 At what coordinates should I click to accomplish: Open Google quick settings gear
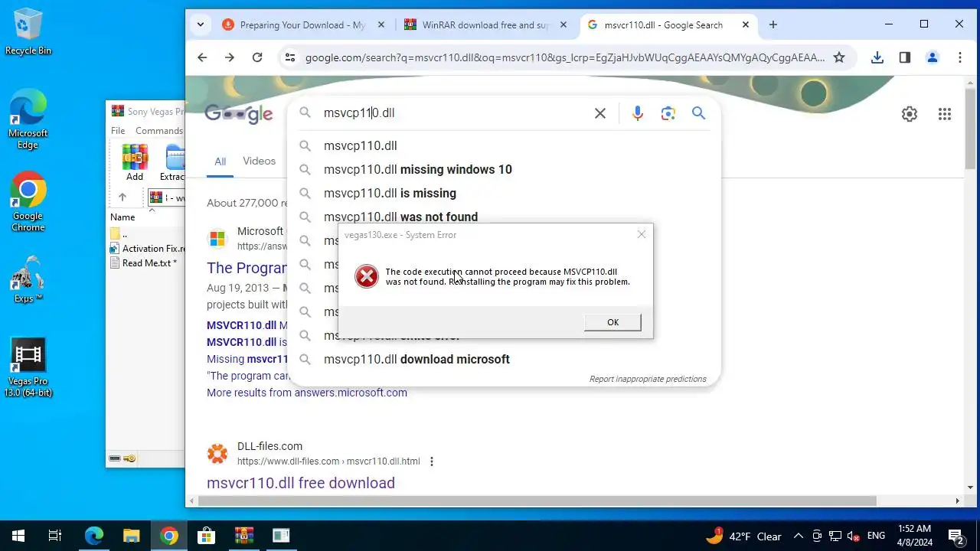(910, 114)
